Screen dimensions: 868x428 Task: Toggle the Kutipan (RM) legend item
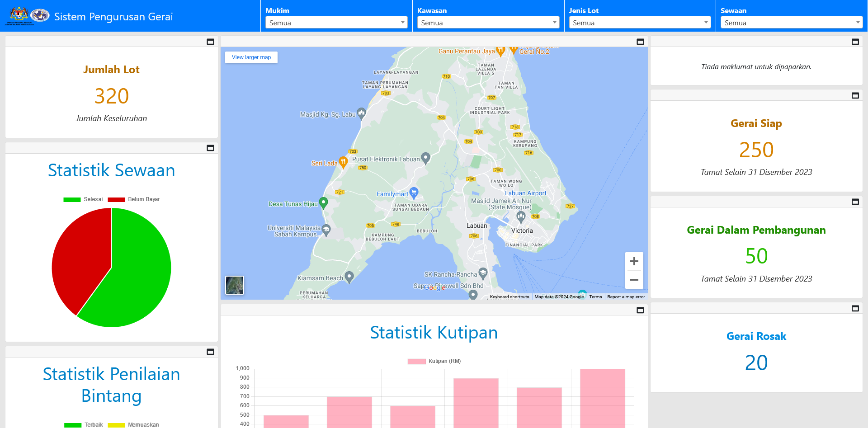434,361
